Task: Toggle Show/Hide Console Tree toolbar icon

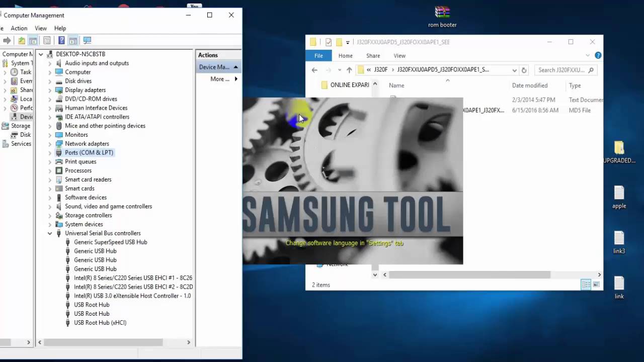Action: 33,41
